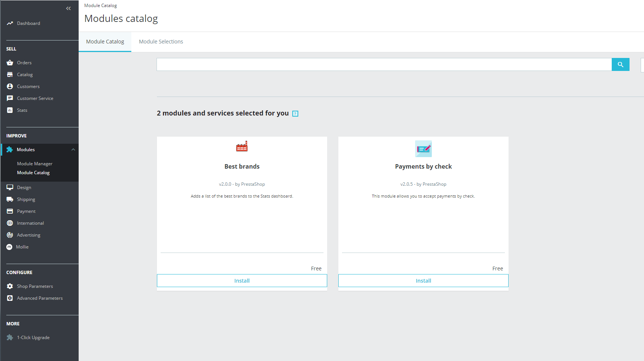Open Orders basket icon in sidebar
Viewport: 644px width, 361px height.
coord(10,63)
